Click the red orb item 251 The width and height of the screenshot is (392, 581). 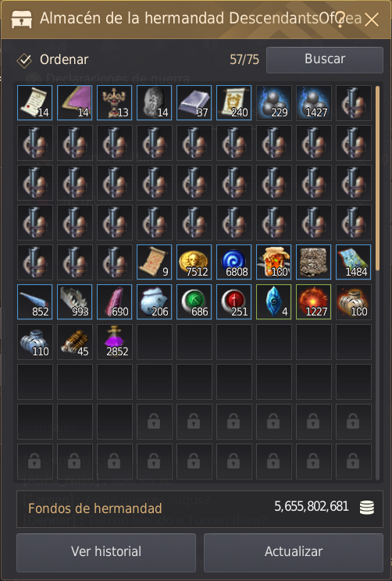(233, 302)
